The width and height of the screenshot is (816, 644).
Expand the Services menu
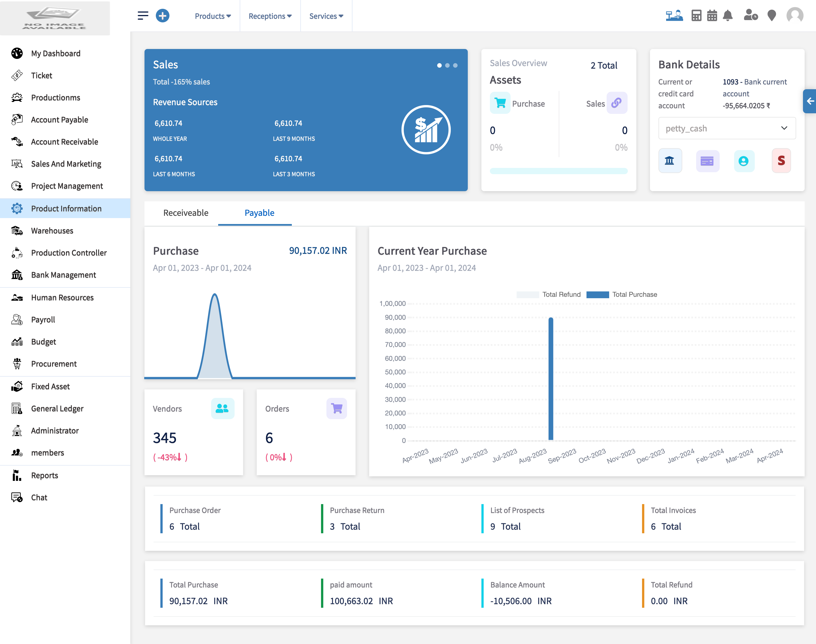click(326, 16)
